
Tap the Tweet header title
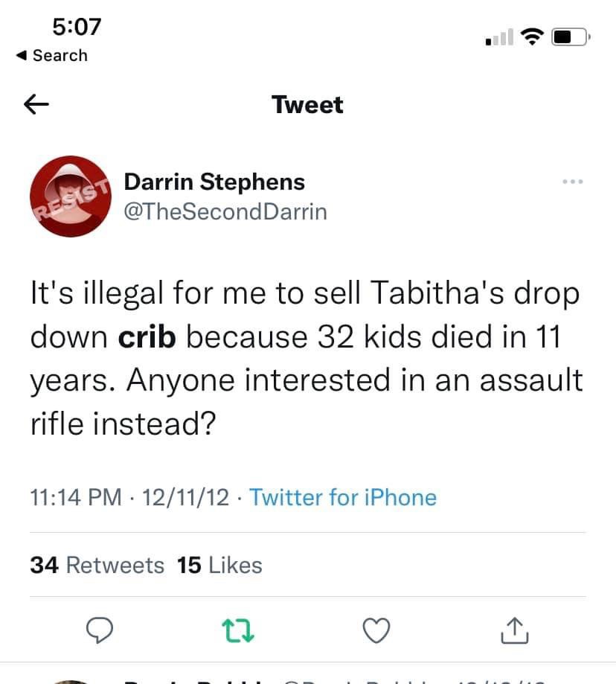point(308,105)
